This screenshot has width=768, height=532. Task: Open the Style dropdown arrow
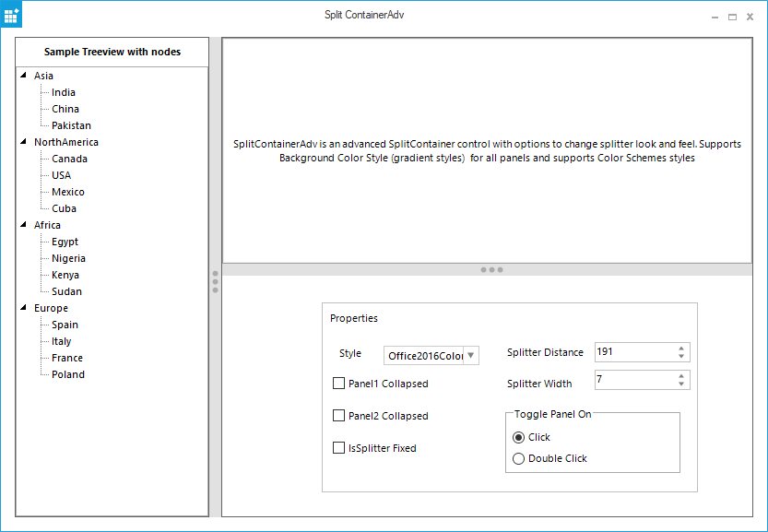coord(470,355)
